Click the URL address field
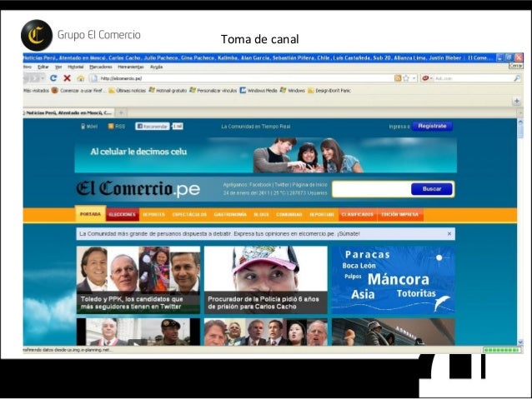 (243, 78)
